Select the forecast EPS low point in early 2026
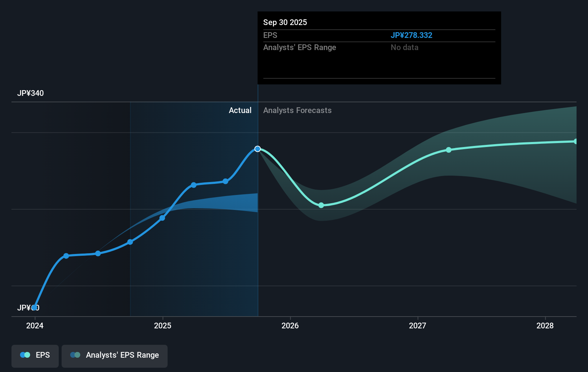Screen dimensions: 588x372 pos(321,205)
